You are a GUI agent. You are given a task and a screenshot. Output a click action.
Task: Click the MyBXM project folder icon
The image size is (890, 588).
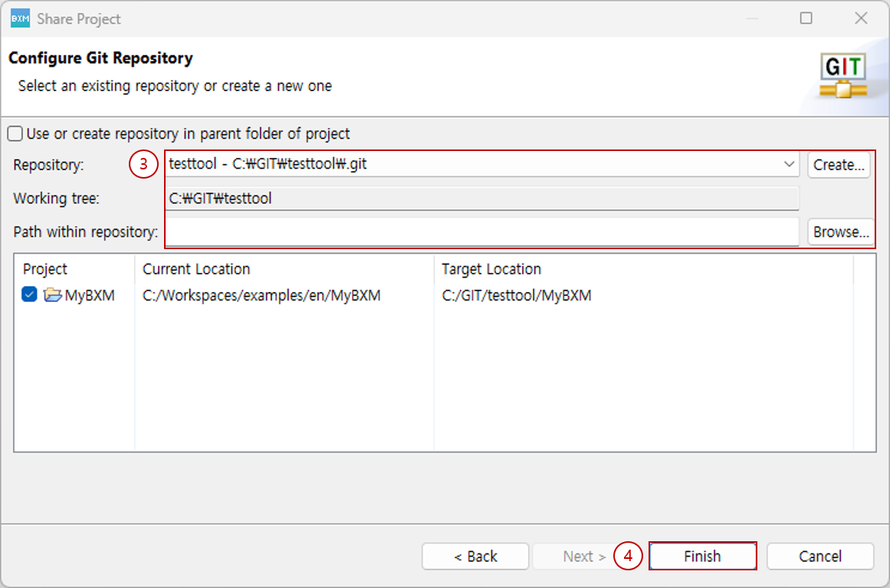52,295
